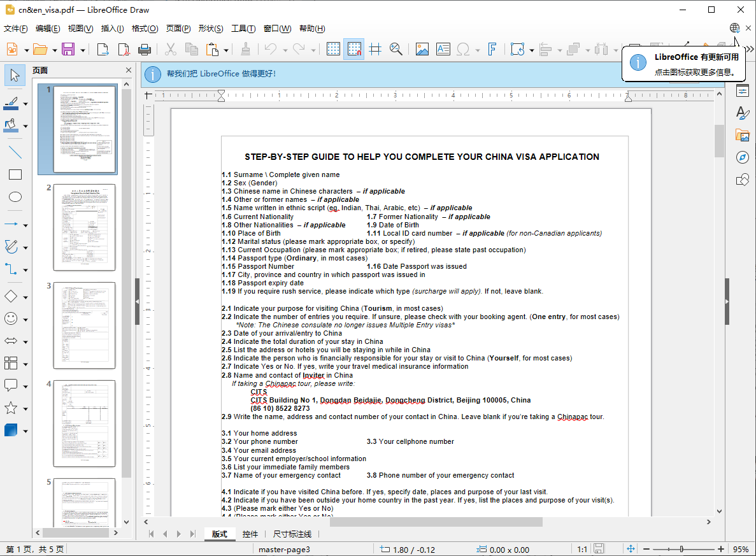Click the 1:1 zoom button in status bar
The height and width of the screenshot is (556, 756).
(x=581, y=548)
